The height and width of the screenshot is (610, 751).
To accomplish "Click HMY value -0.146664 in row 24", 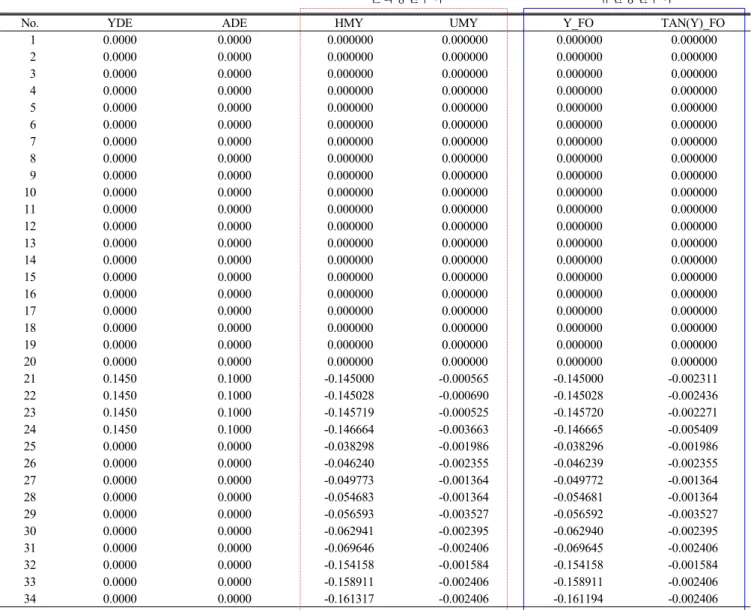I will 349,429.
